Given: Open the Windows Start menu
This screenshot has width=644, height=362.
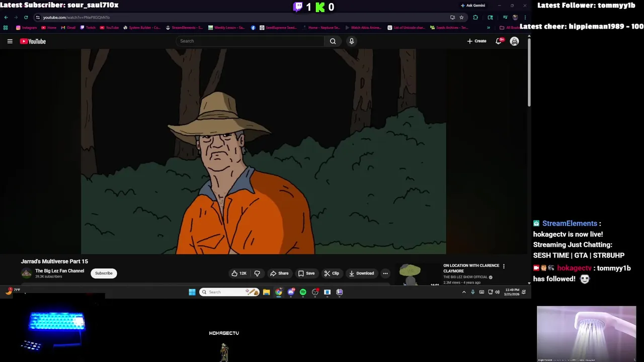Looking at the screenshot, I should [x=192, y=292].
